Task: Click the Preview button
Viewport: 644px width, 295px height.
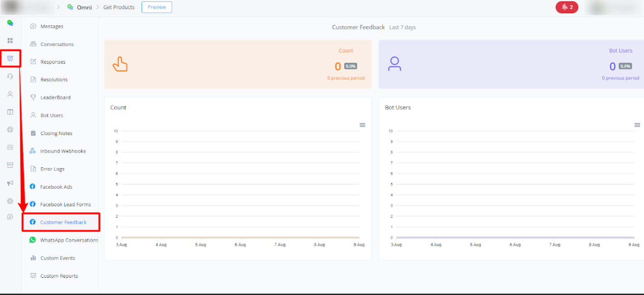Action: coord(157,7)
